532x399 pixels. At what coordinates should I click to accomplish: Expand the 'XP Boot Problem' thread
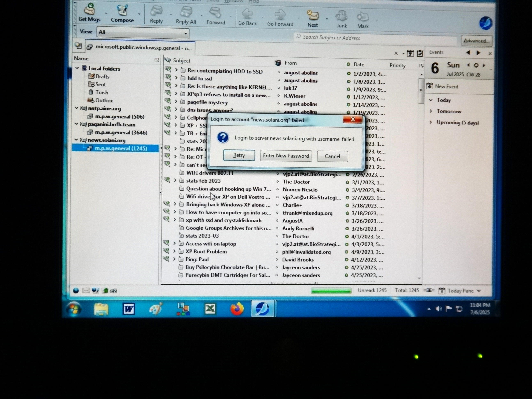click(174, 251)
